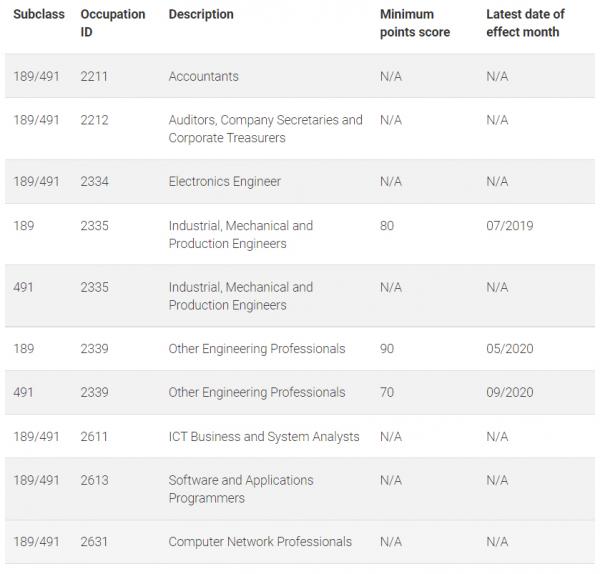Click the Subclass column header

[39, 15]
